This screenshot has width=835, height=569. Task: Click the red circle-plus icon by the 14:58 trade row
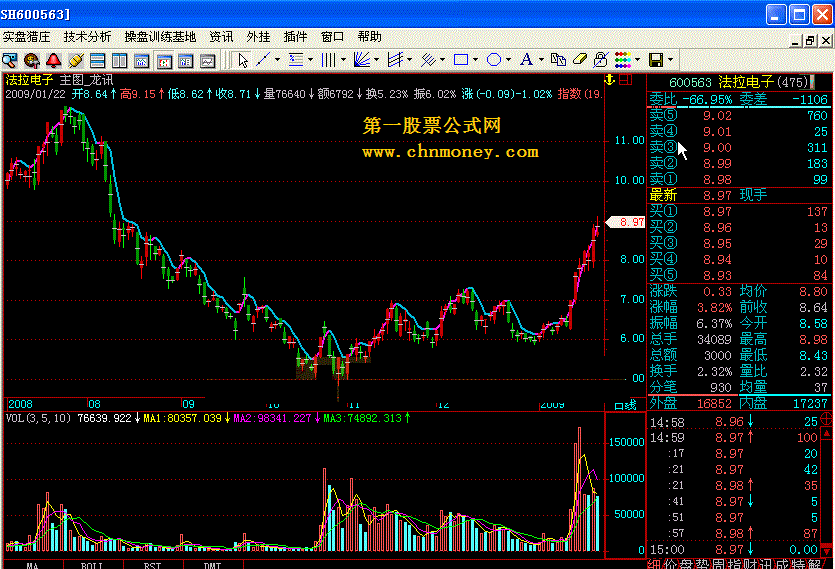[x=826, y=418]
